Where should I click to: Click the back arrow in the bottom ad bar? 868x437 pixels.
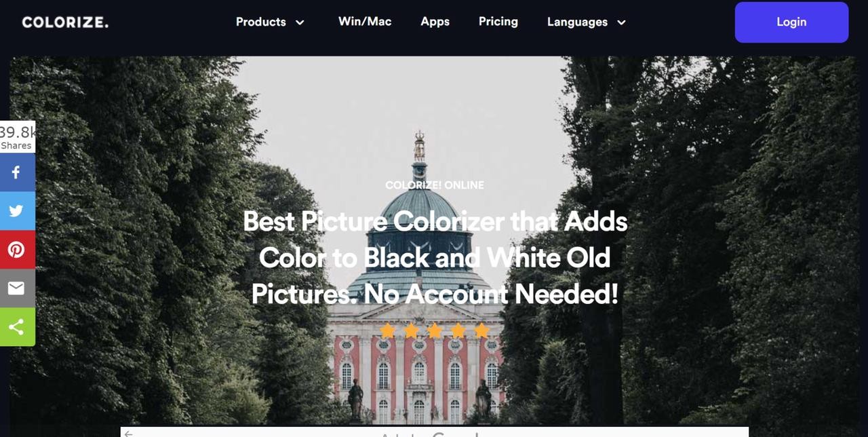pyautogui.click(x=129, y=434)
